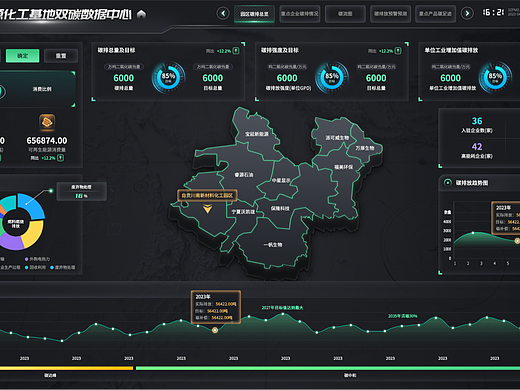The width and height of the screenshot is (520, 390).
Task: Click highlighted 2023年 marker on bottom trend line
Action: point(215,330)
